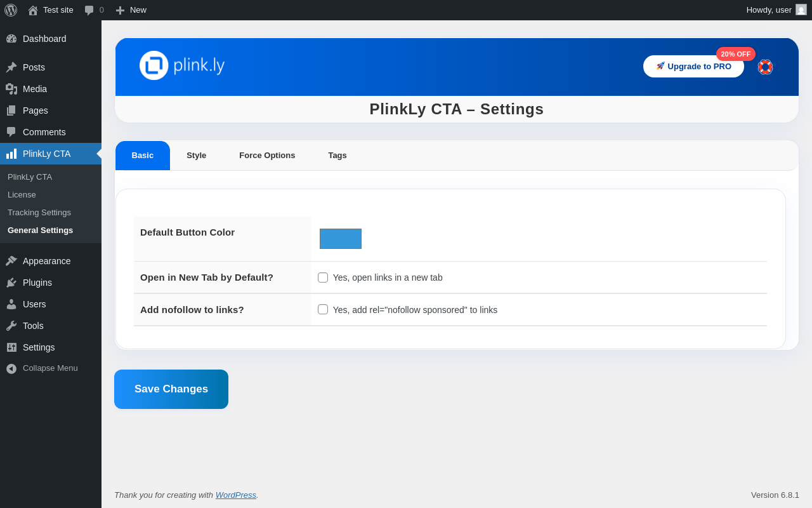Switch to the Basic tab
Viewport: 812px width, 508px height.
(143, 156)
